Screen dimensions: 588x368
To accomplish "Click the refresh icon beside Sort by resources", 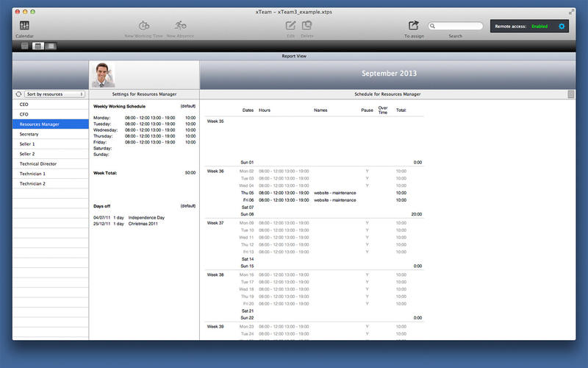I will [18, 94].
